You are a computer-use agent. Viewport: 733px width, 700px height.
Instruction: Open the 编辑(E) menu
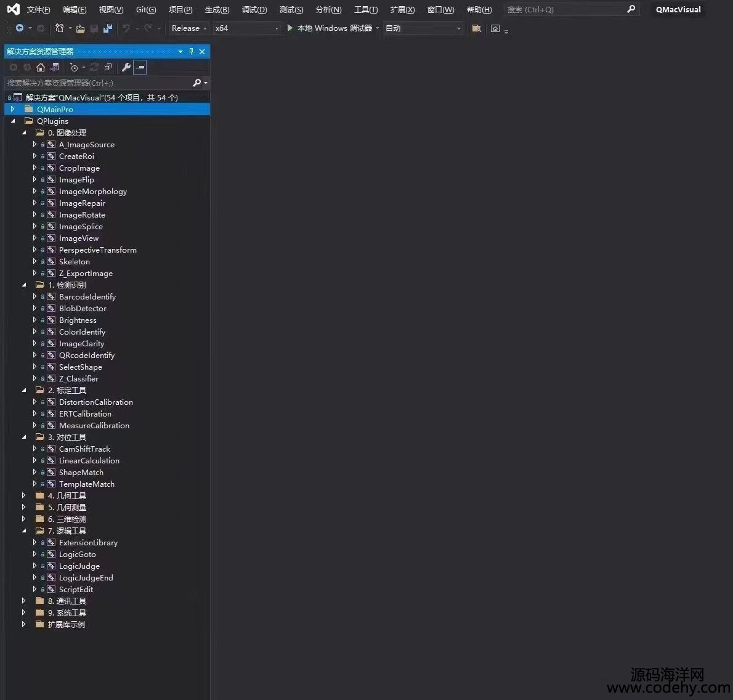(x=75, y=10)
